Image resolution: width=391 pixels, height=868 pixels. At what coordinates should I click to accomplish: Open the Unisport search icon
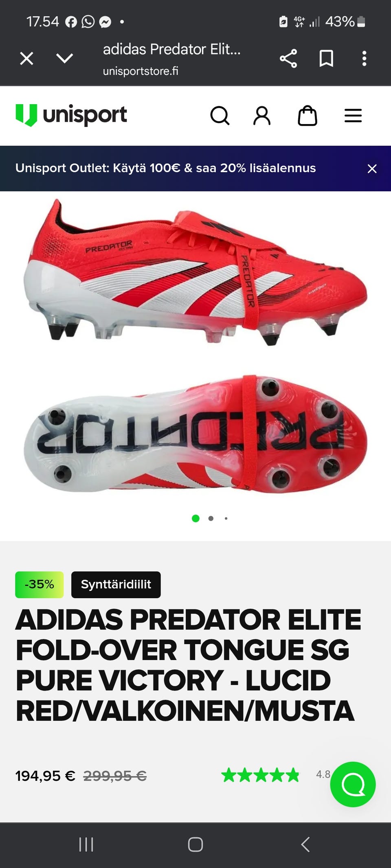point(220,116)
